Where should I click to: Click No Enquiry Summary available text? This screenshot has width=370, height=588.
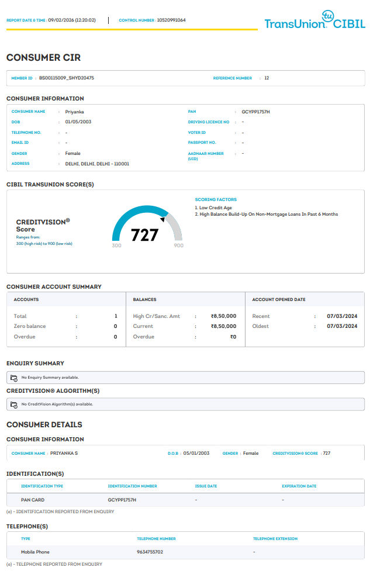pos(50,378)
